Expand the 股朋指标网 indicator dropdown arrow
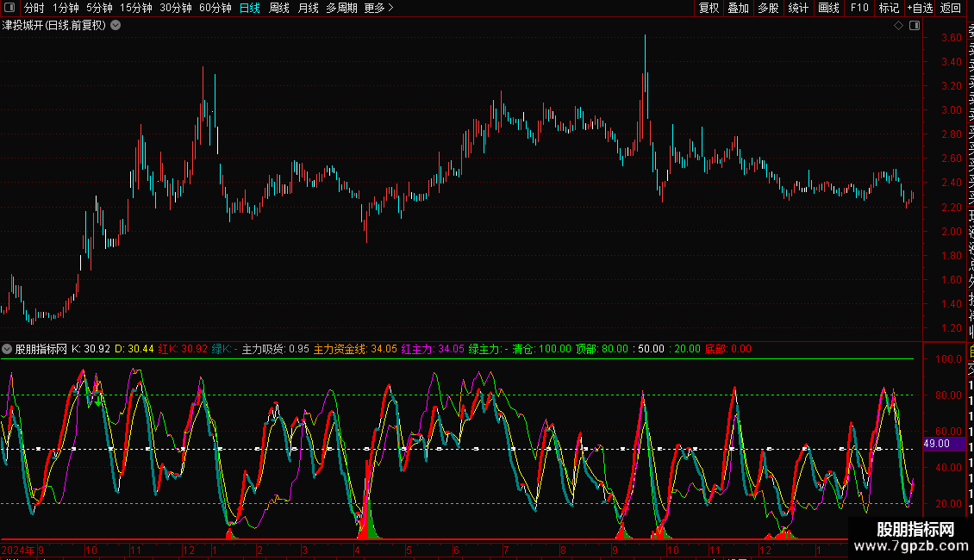 (x=8, y=349)
